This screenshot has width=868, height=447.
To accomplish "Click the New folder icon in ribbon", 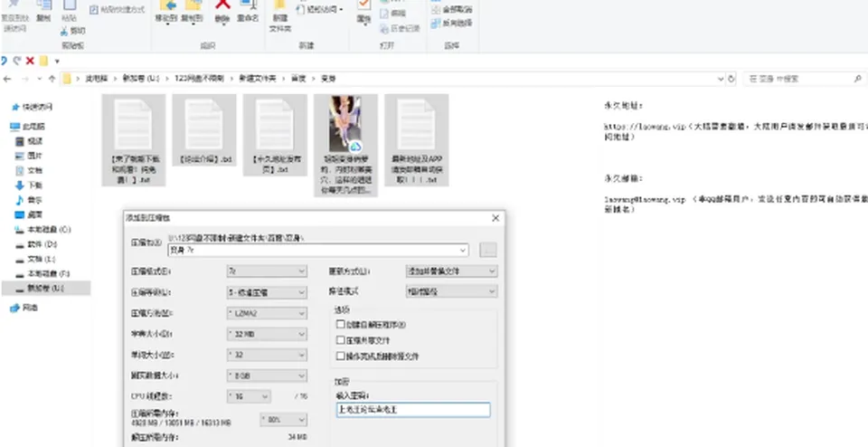I will (280, 5).
